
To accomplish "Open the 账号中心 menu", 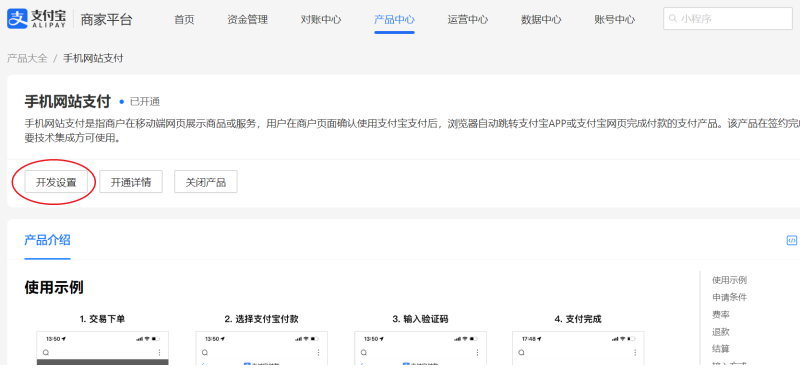I will tap(615, 20).
